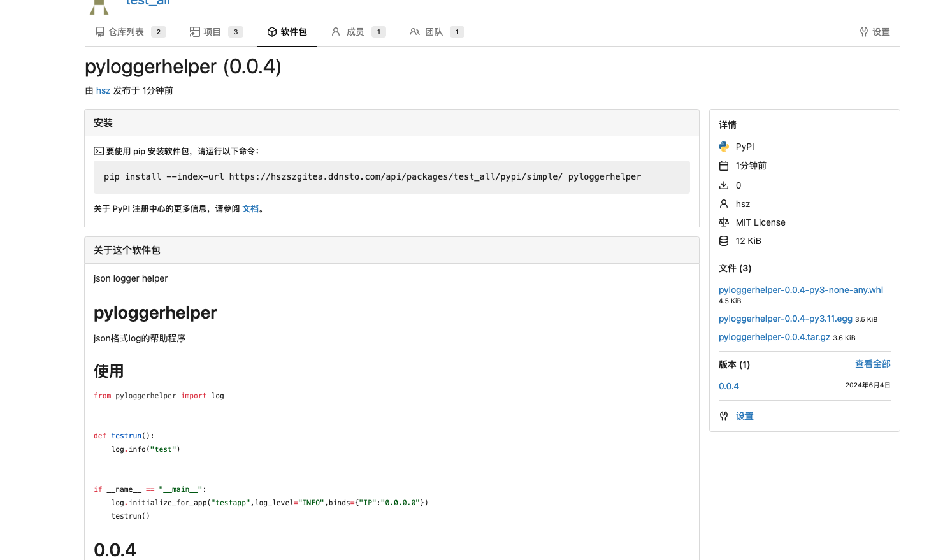Screen dimensions: 929x560
Task: Click the scales icon by MIT License
Action: tap(724, 222)
